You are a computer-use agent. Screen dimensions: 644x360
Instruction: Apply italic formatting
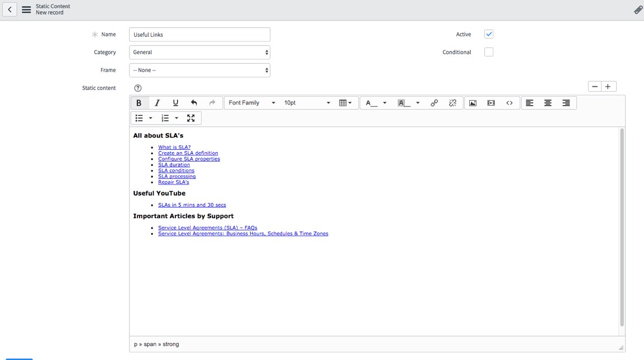[x=157, y=102]
